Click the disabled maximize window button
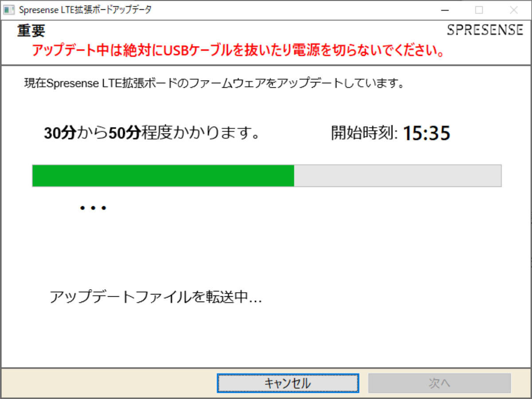The image size is (532, 399). pos(479,10)
